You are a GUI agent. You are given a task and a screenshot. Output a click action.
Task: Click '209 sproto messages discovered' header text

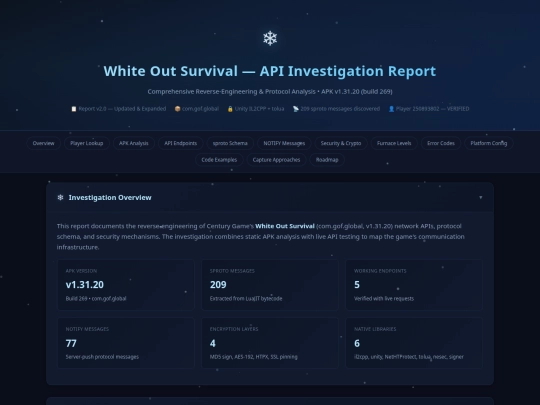340,109
